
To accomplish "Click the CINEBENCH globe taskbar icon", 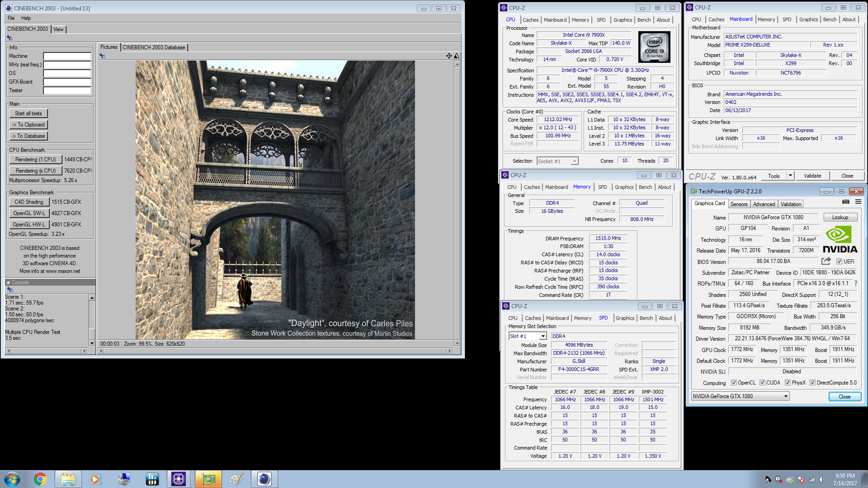I will click(264, 479).
